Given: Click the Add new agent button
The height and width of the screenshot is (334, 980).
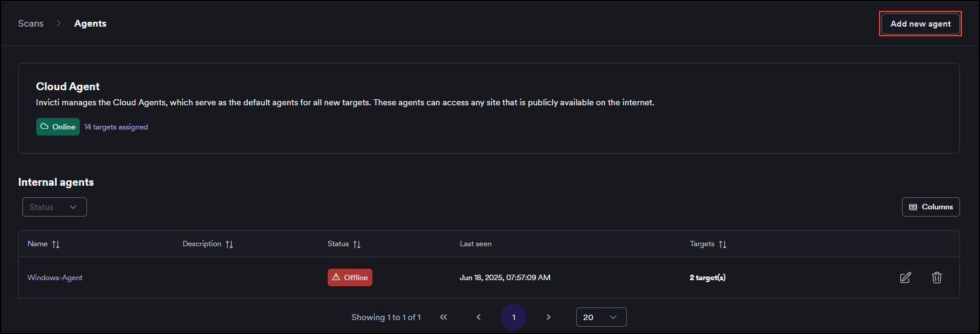Looking at the screenshot, I should pos(920,24).
